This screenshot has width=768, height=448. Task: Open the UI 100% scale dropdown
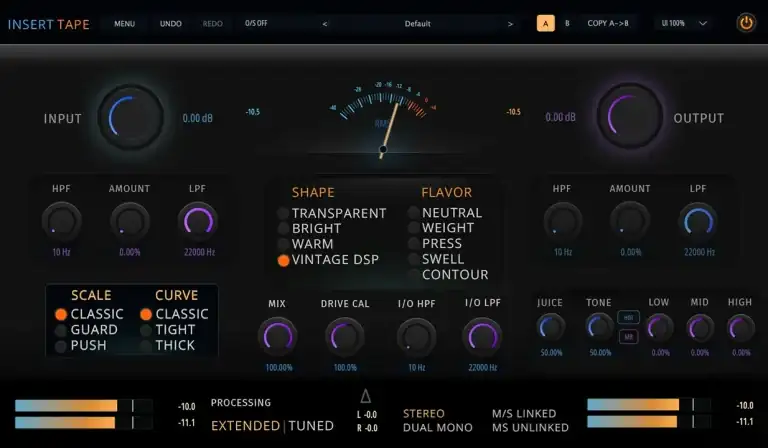[x=684, y=23]
